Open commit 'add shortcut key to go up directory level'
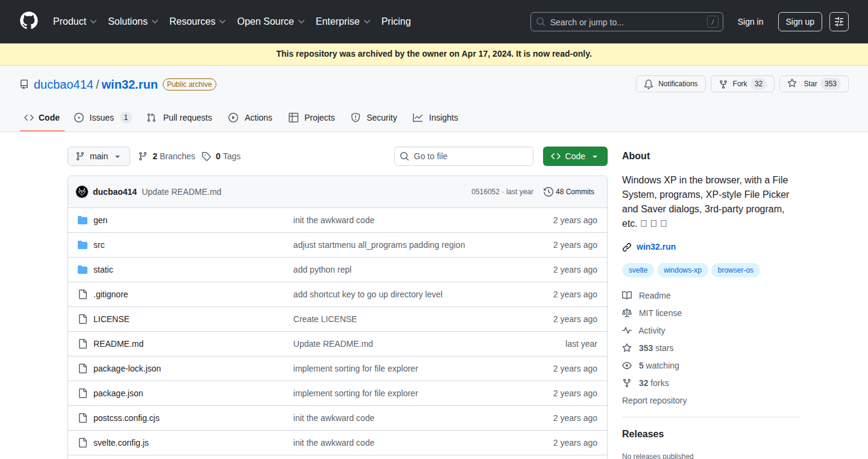The image size is (868, 459). (x=368, y=294)
